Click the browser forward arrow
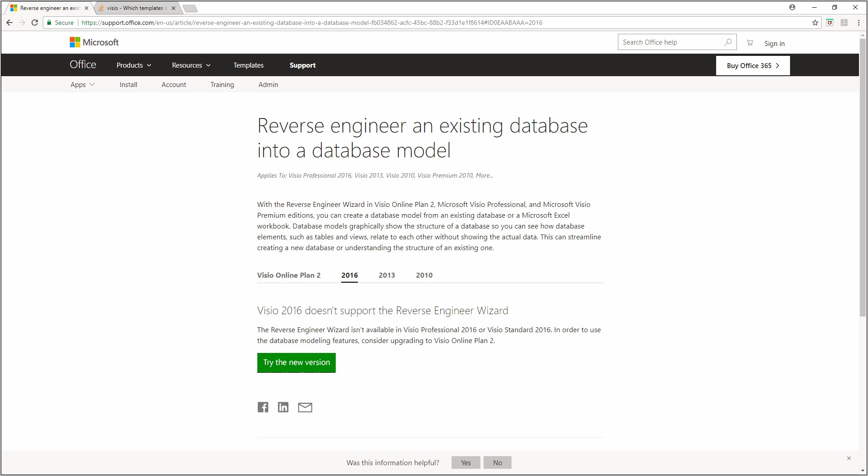 [22, 23]
